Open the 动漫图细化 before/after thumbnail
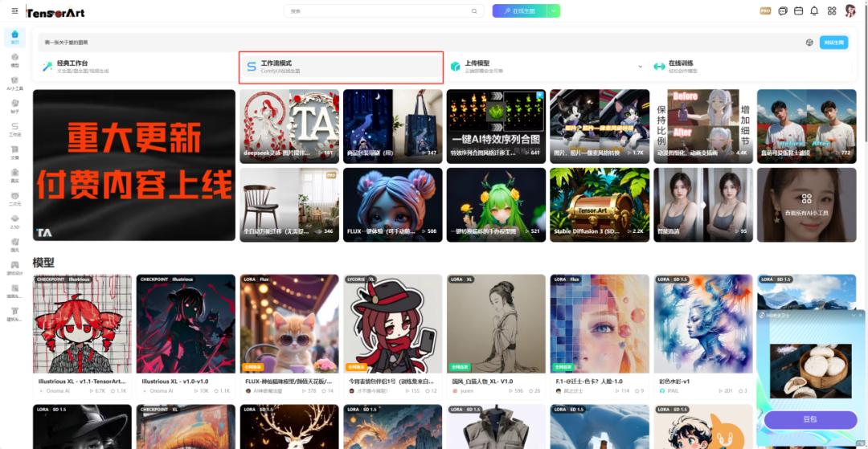 (x=703, y=127)
